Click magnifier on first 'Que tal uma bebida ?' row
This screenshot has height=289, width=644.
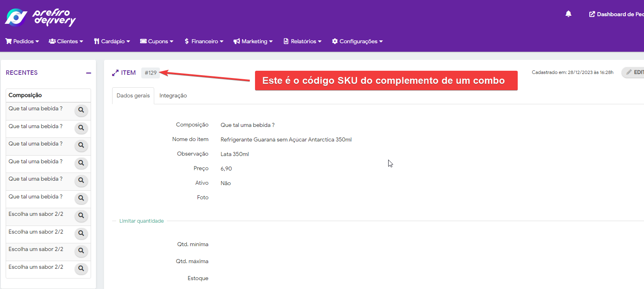click(81, 110)
